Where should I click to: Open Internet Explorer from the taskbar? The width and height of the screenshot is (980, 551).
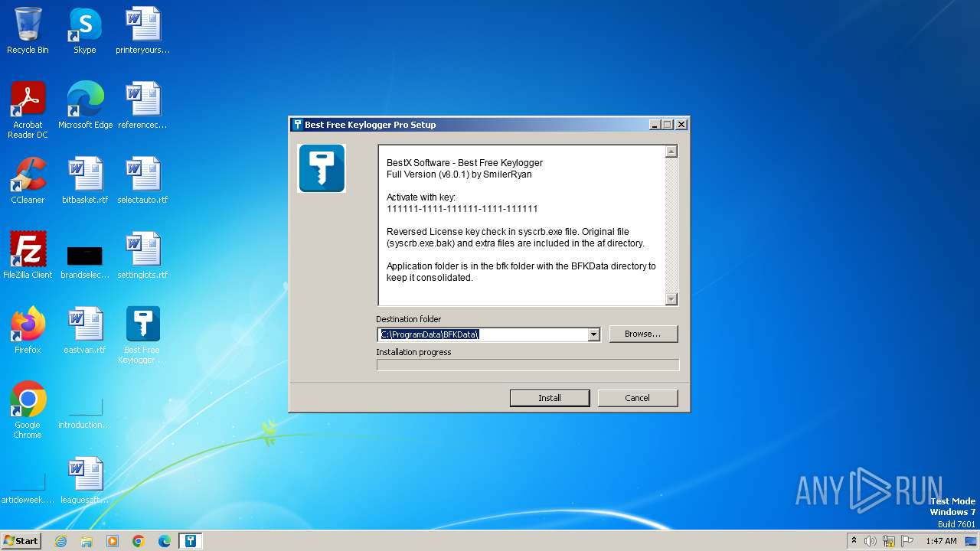[x=60, y=541]
